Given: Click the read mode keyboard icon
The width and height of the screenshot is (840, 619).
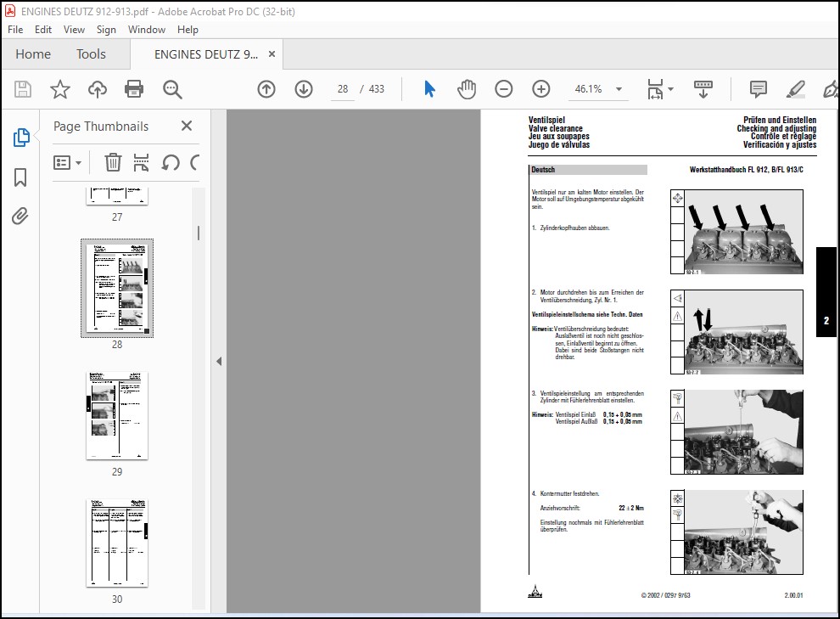Looking at the screenshot, I should 703,89.
